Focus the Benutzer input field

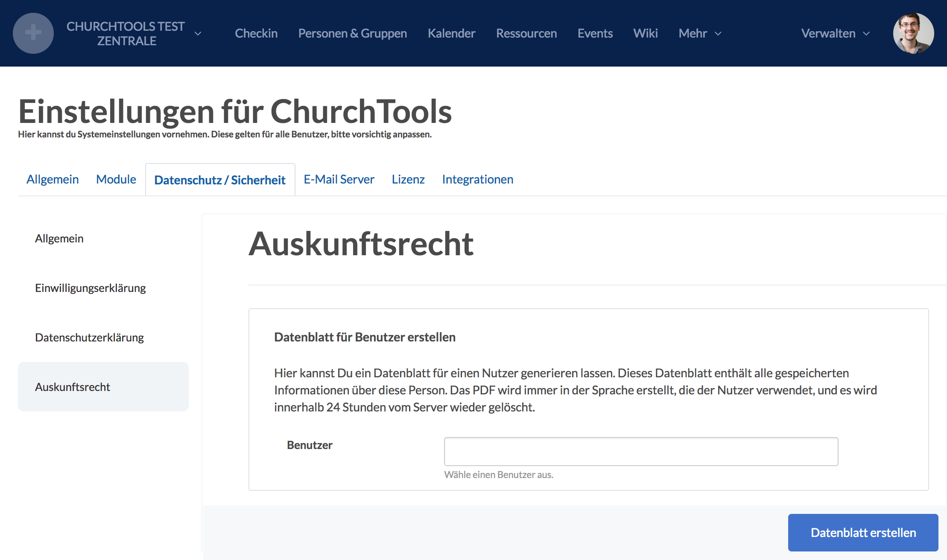[x=641, y=451]
